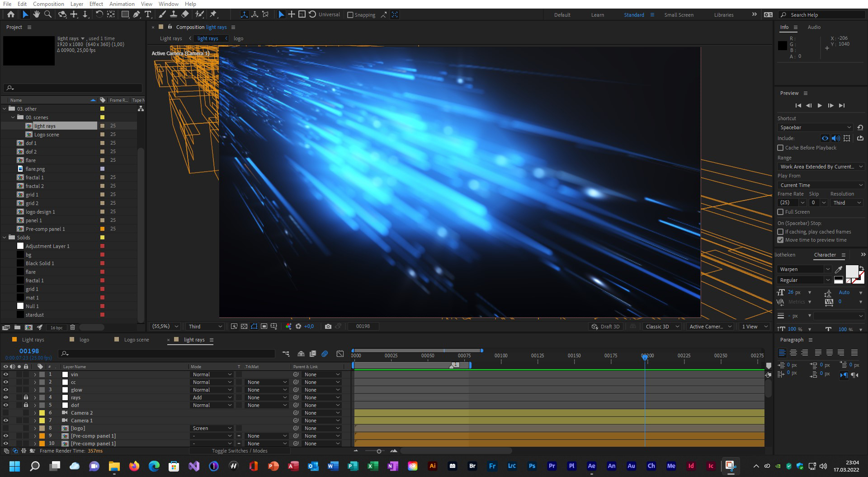Open the rays layer blending mode dropdown
The height and width of the screenshot is (477, 868).
(x=212, y=397)
